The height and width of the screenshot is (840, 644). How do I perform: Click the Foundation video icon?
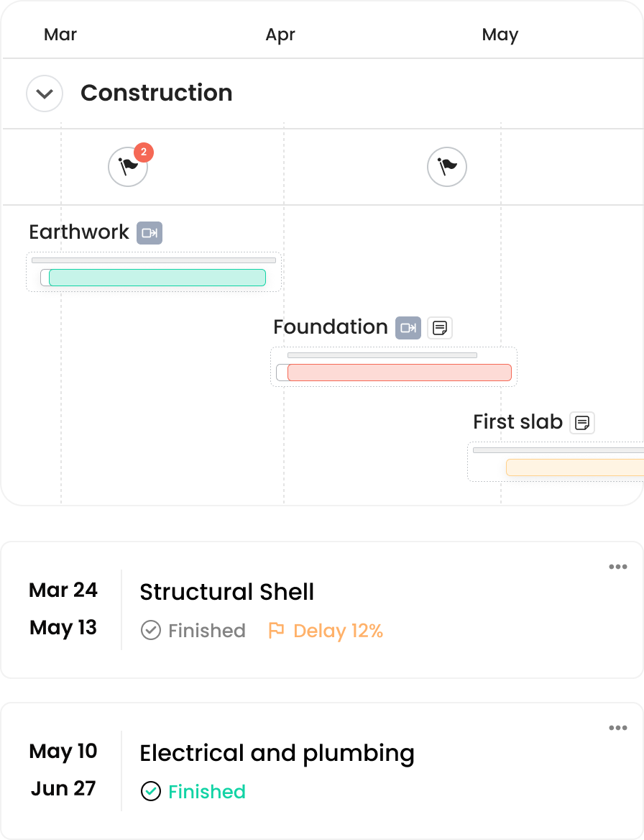[408, 328]
